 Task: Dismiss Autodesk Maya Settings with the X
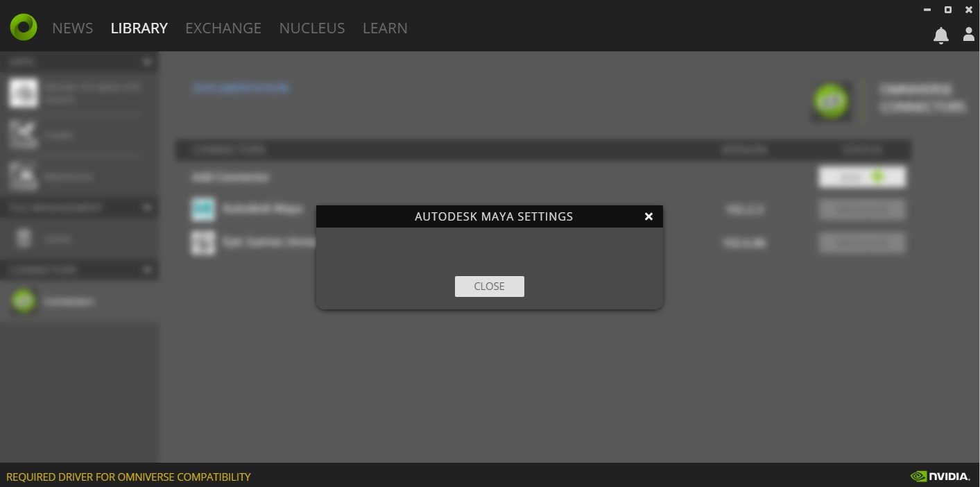(648, 216)
